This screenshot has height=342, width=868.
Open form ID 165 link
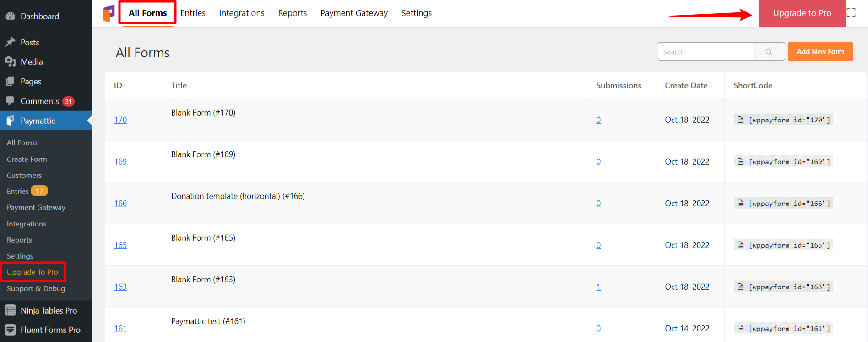tap(120, 245)
